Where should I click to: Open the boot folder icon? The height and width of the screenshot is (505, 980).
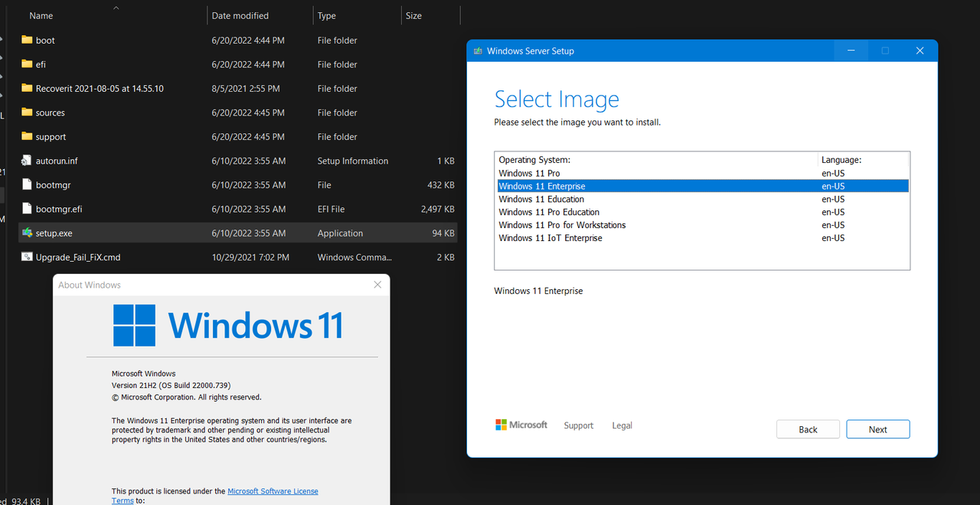(x=27, y=40)
